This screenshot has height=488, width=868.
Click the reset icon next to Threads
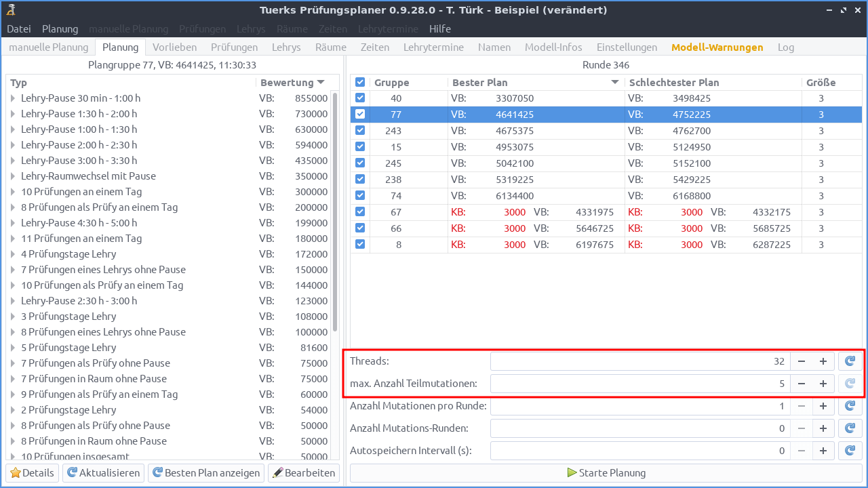[x=850, y=361]
